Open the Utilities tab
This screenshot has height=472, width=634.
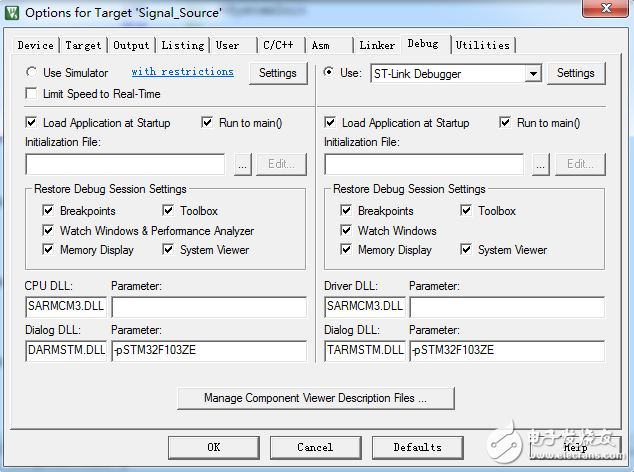(x=483, y=45)
